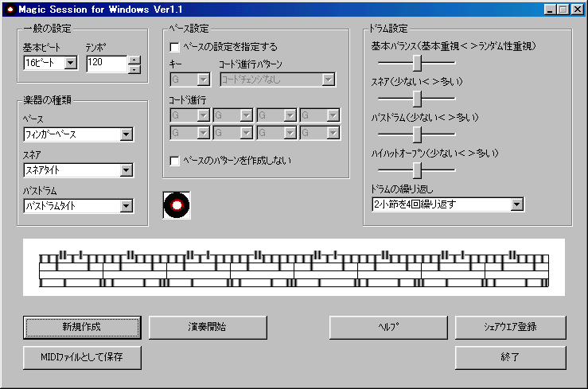
Task: Click the ハイハットオープン slider thumb
Action: (x=417, y=170)
